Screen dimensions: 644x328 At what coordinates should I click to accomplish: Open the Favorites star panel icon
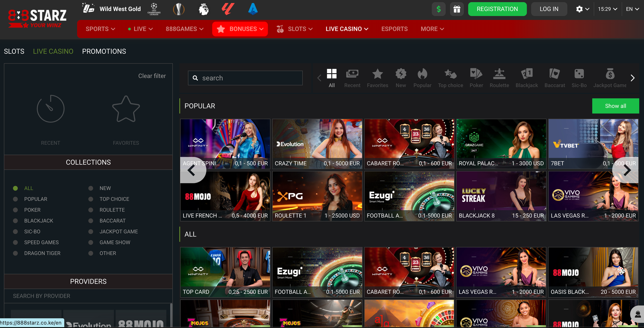pos(126,109)
